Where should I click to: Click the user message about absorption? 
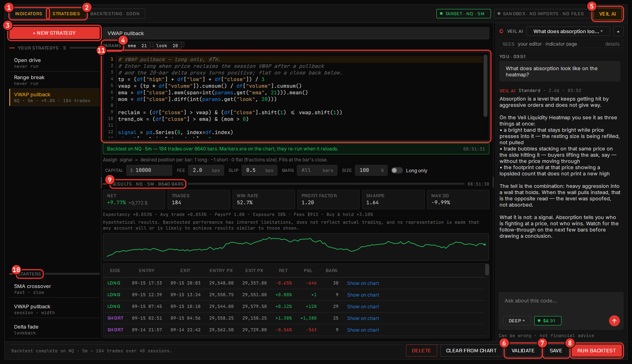(560, 71)
